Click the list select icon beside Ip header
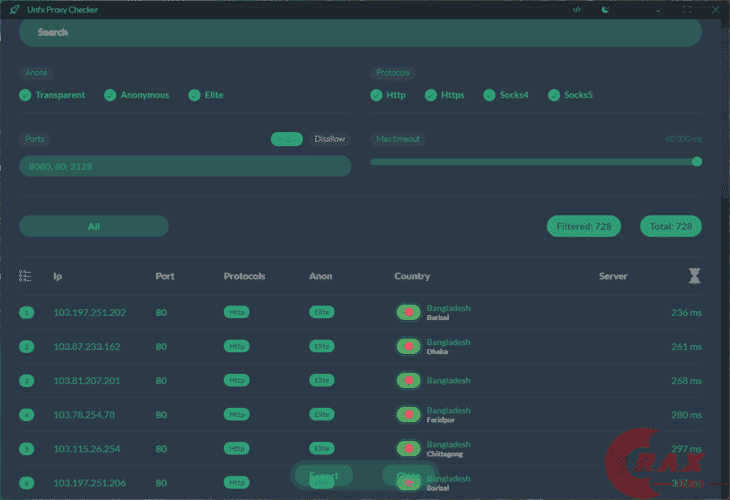This screenshot has height=500, width=730. (x=25, y=276)
